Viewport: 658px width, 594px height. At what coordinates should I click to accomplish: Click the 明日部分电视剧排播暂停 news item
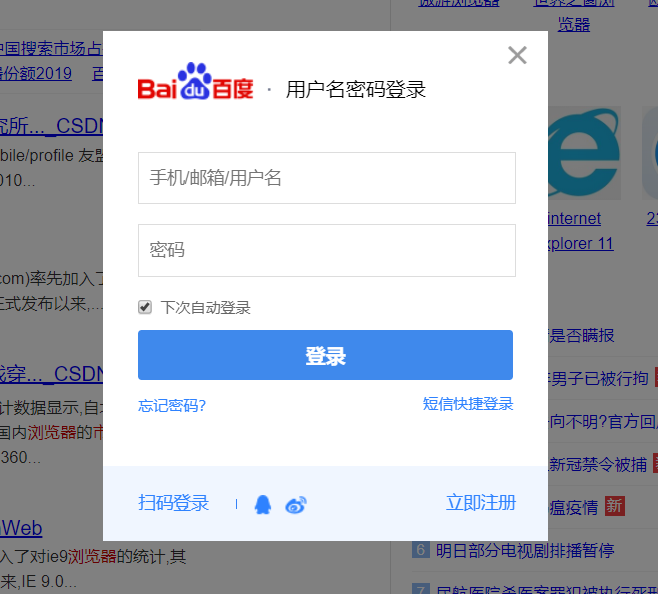[525, 550]
